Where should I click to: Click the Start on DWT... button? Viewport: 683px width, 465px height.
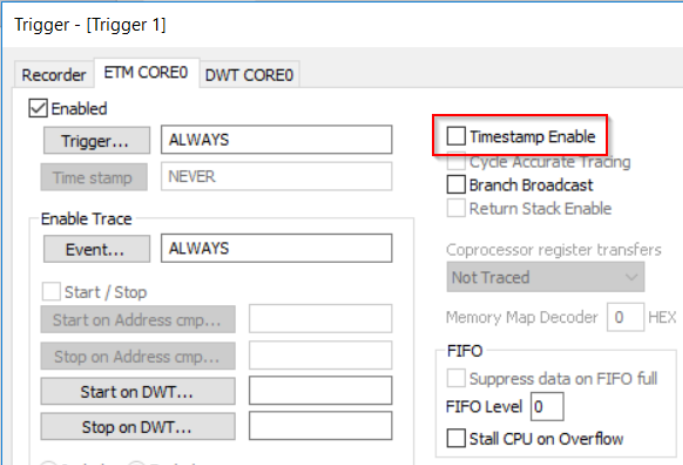point(138,391)
